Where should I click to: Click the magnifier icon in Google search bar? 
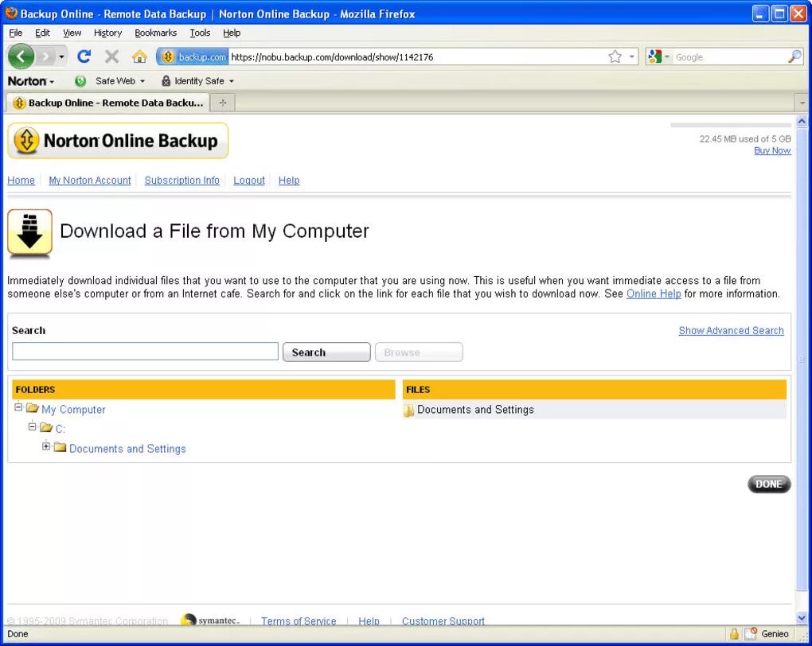coord(795,56)
